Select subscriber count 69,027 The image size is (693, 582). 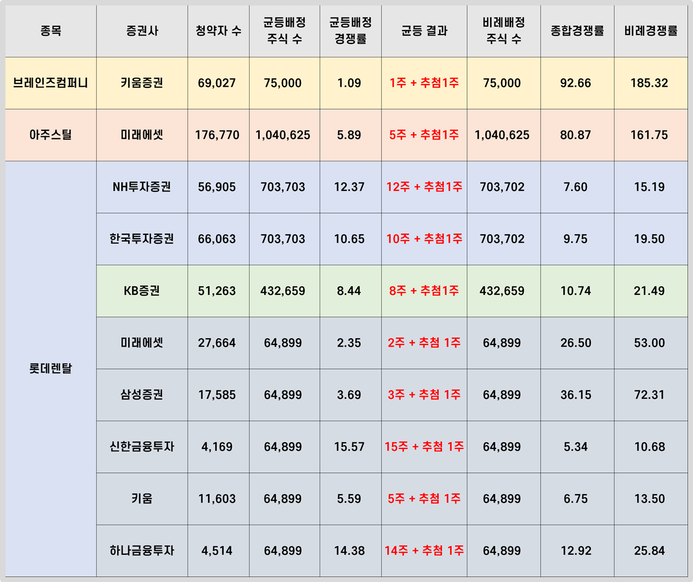(217, 83)
